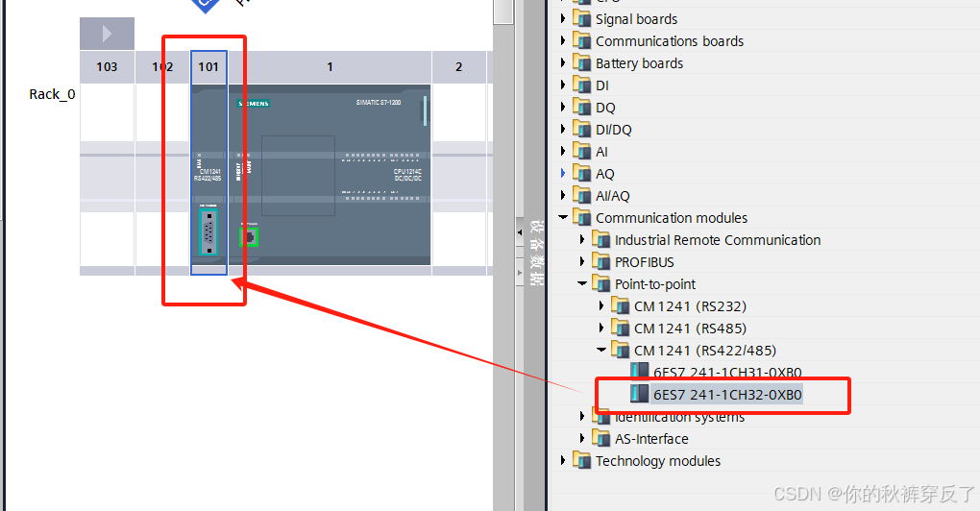Expand the AI folder arrow

(x=562, y=151)
